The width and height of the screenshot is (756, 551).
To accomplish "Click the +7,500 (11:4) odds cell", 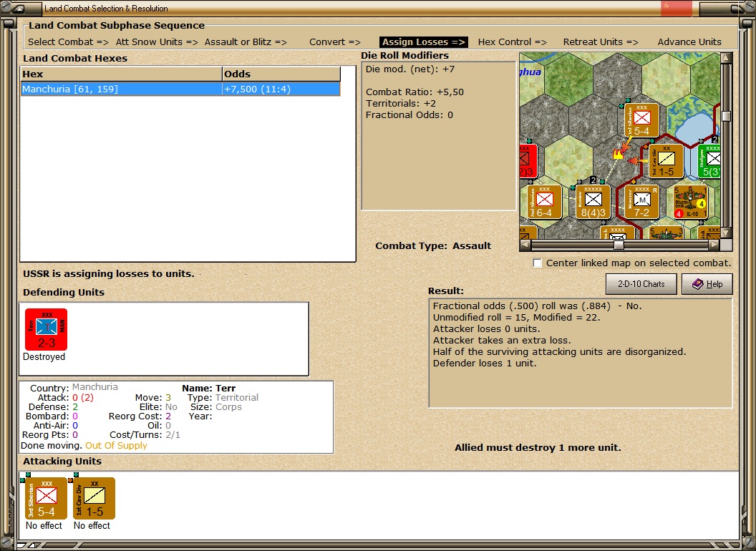I will coord(281,89).
